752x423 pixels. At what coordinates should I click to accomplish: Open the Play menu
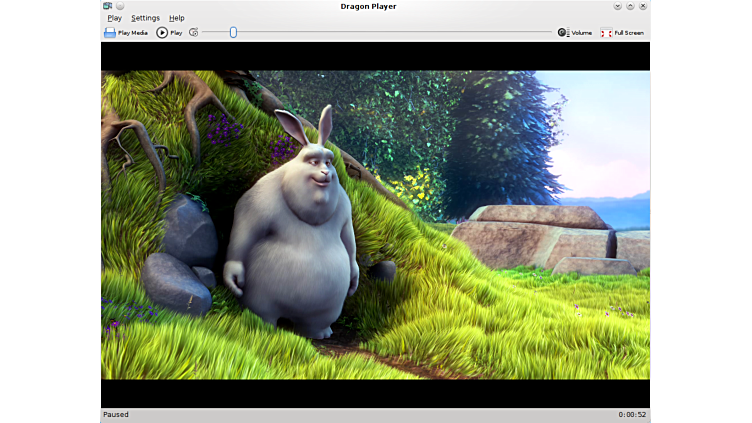[115, 18]
